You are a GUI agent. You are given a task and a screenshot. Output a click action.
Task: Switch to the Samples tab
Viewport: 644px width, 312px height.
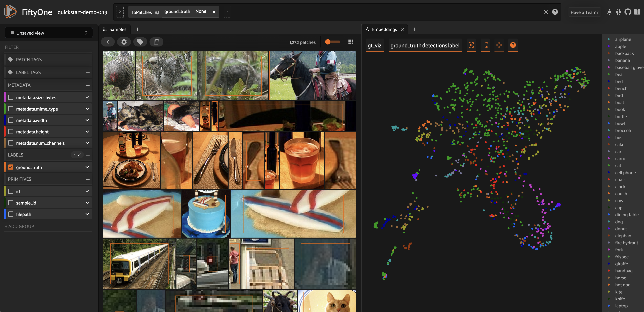(x=115, y=29)
